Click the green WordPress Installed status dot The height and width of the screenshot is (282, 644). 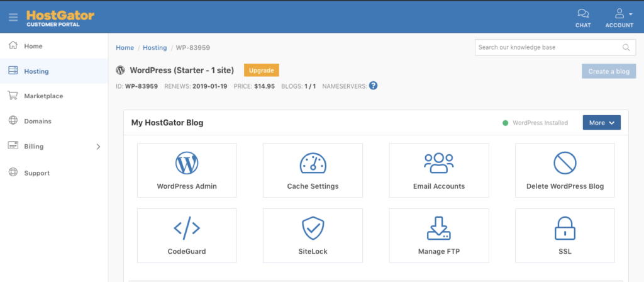(x=505, y=123)
